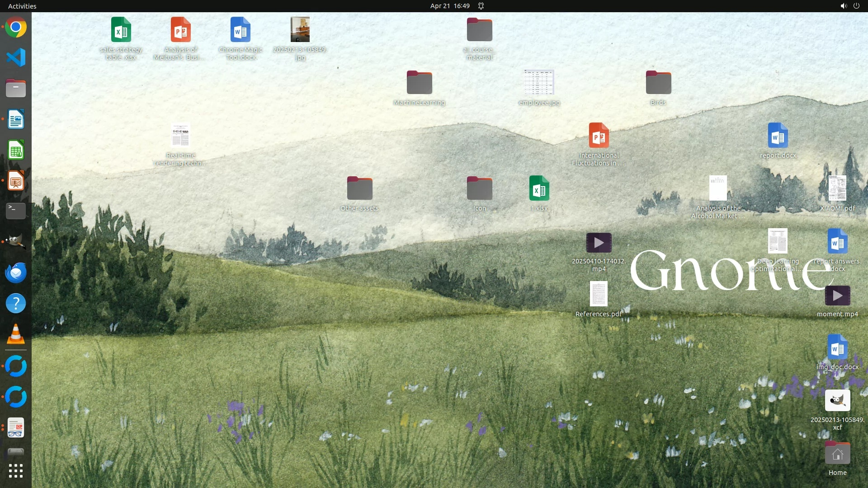Open the Terminal dock icon
The width and height of the screenshot is (868, 488).
(x=16, y=211)
